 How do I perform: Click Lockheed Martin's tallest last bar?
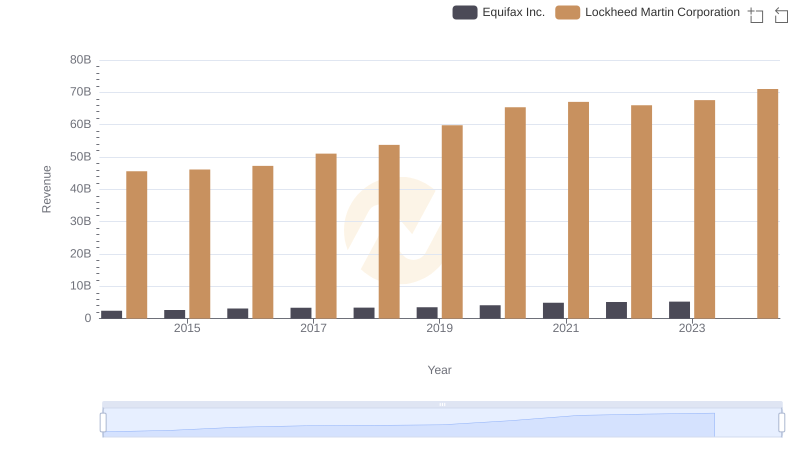767,204
